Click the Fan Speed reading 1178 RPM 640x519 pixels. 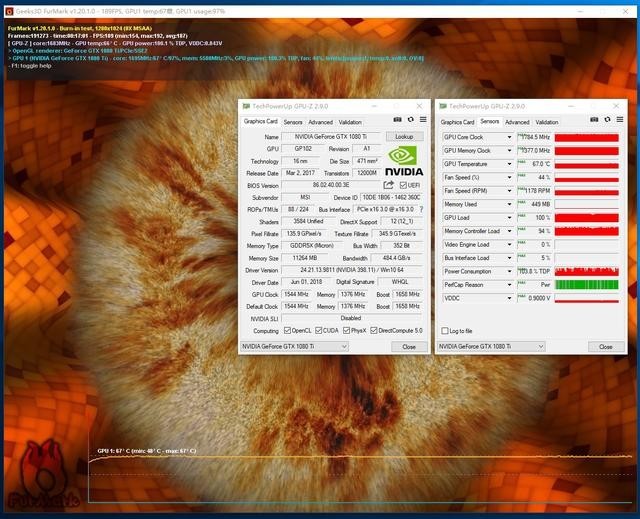534,191
